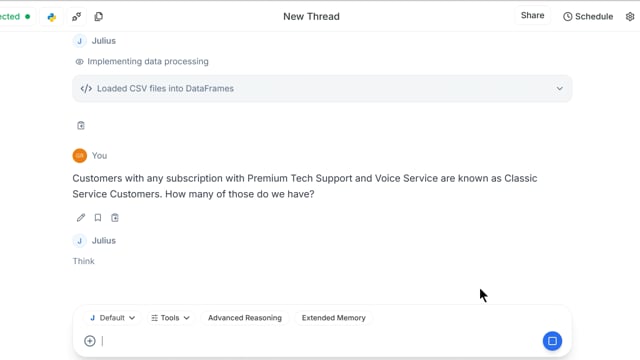Click the New Thread title
This screenshot has width=640, height=360.
coord(311,17)
